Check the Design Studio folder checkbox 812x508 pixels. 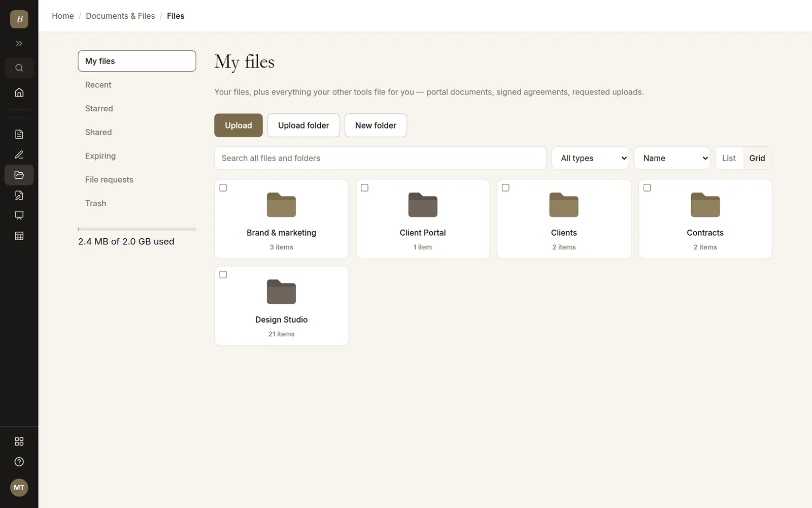[223, 275]
